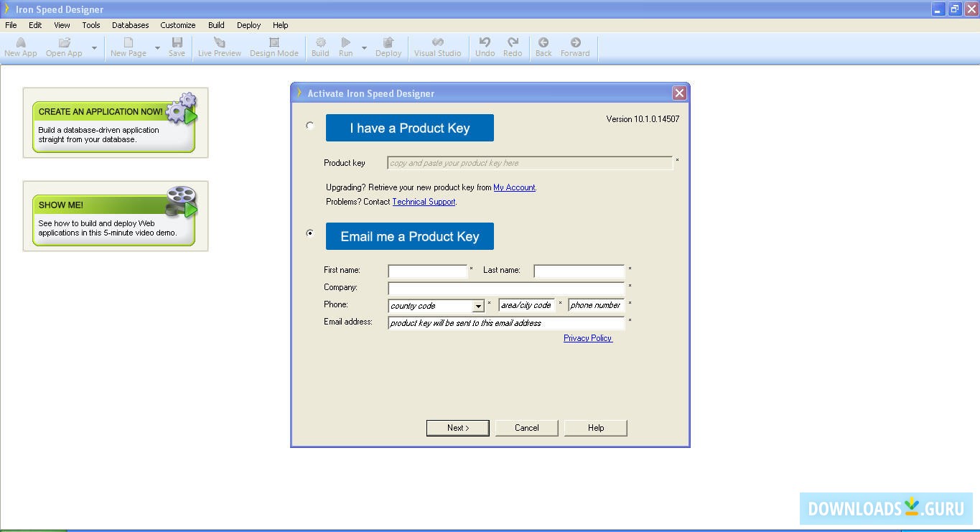
Task: Click the Live Preview icon
Action: click(x=219, y=46)
